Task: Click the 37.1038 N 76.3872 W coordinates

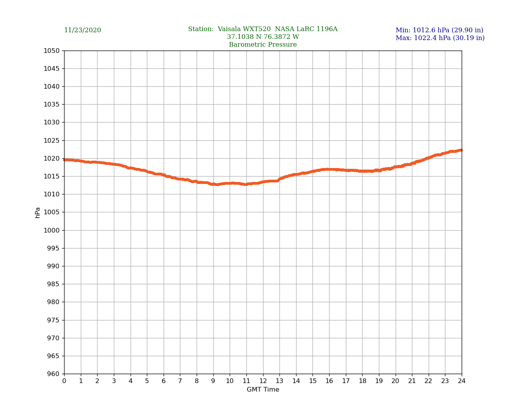Action: pos(263,37)
